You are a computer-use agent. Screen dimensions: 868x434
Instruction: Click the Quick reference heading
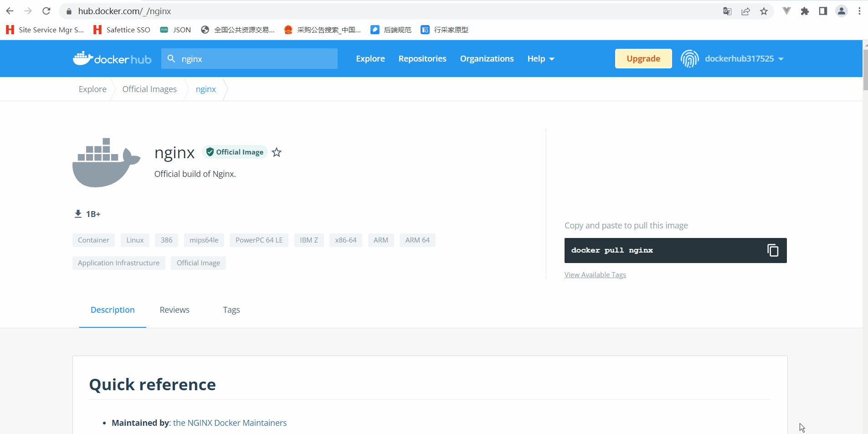pyautogui.click(x=152, y=385)
